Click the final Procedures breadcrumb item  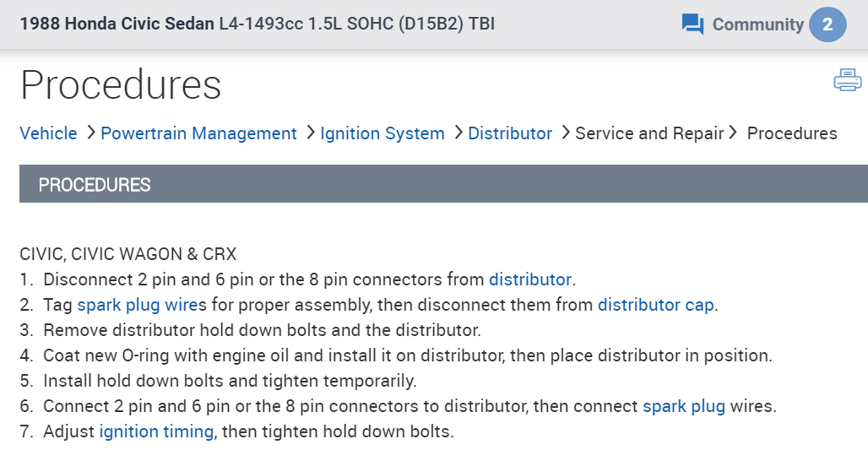tap(792, 133)
